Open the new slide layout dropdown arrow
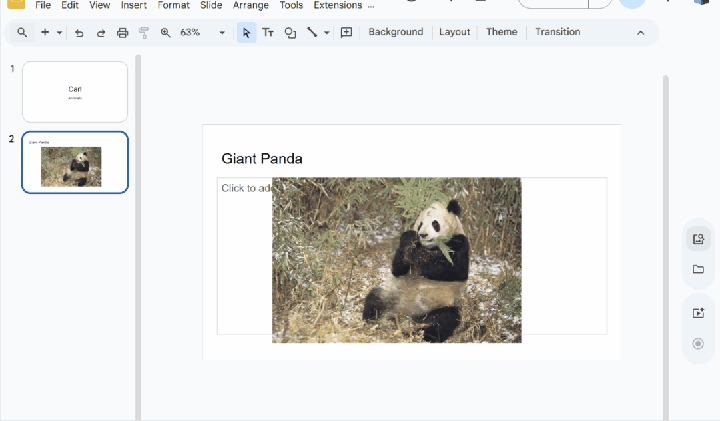Viewport: 720px width, 421px height. (59, 33)
